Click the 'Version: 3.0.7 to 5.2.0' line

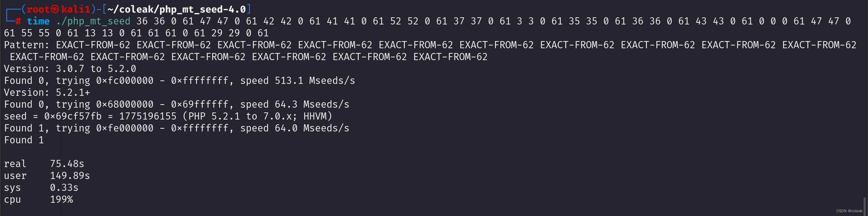tap(70, 69)
